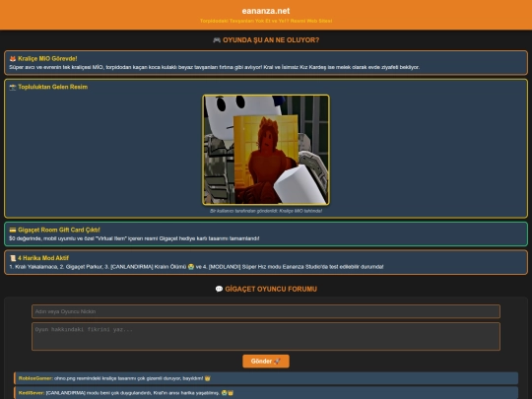Open the community-submitted Roblox image
Image resolution: width=532 pixels, height=399 pixels.
tap(266, 150)
